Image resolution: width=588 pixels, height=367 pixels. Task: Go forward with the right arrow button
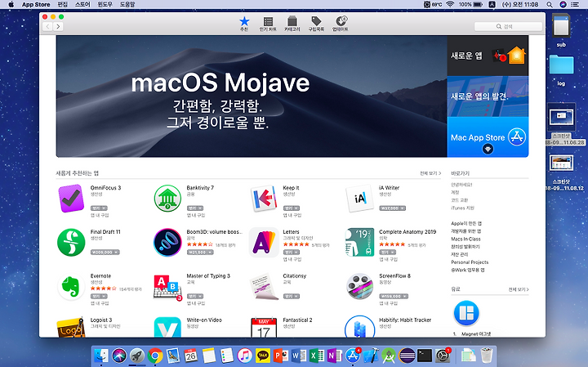click(x=58, y=26)
